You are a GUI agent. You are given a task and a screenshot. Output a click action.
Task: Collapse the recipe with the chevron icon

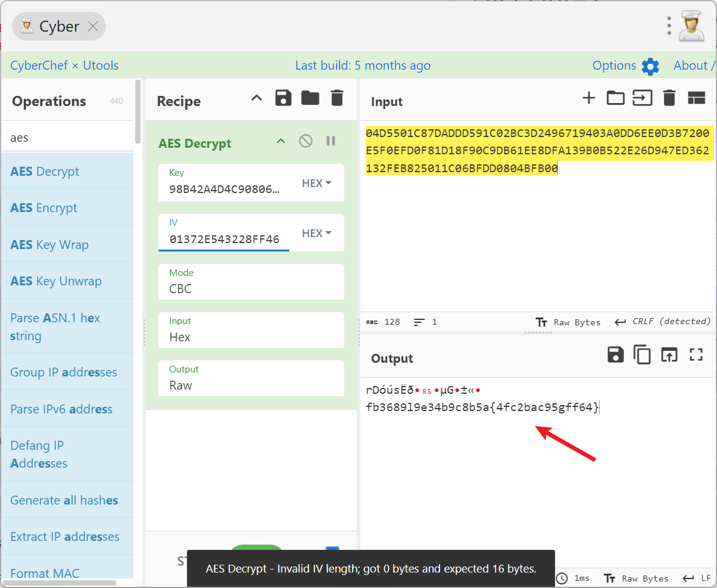[x=257, y=98]
